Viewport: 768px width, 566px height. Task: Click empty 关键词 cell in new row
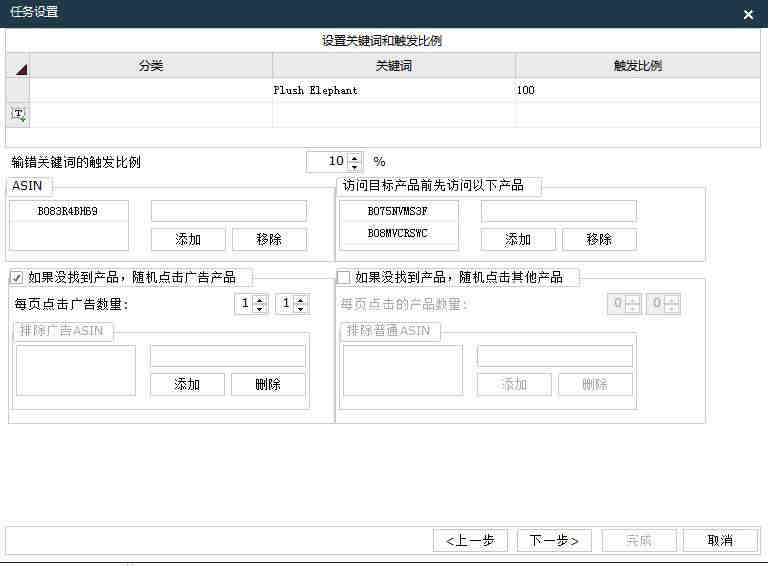394,115
